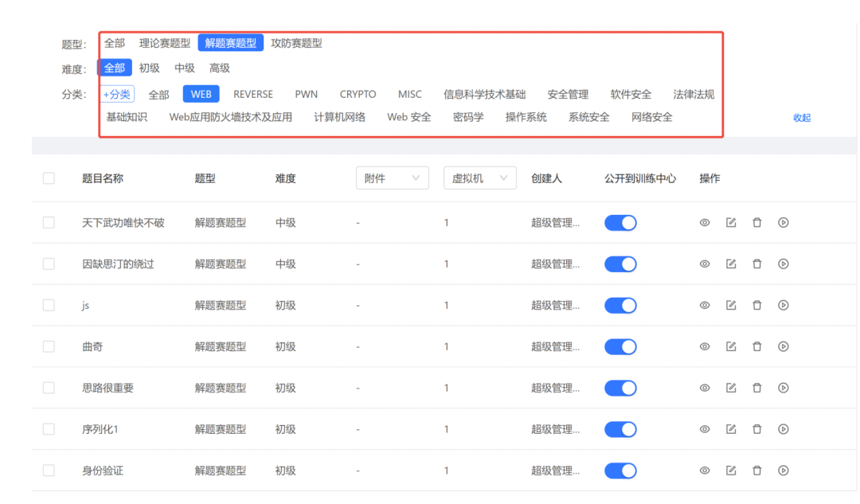Click the delete icon for 身份验证

756,471
